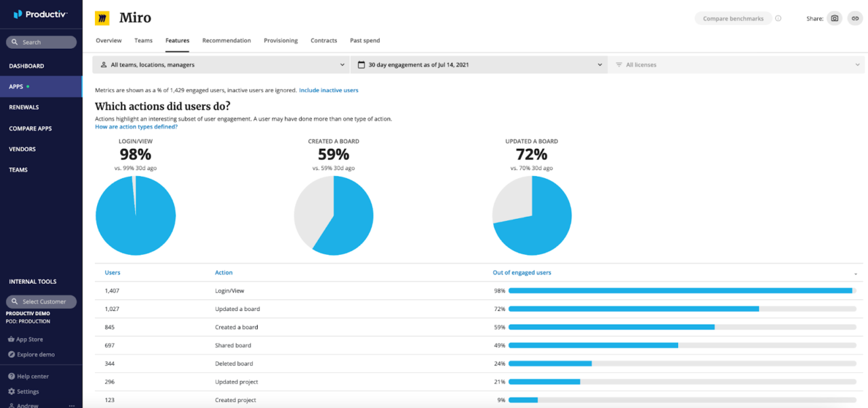Viewport: 868px width, 408px height.
Task: Copy the share link icon
Action: point(854,18)
